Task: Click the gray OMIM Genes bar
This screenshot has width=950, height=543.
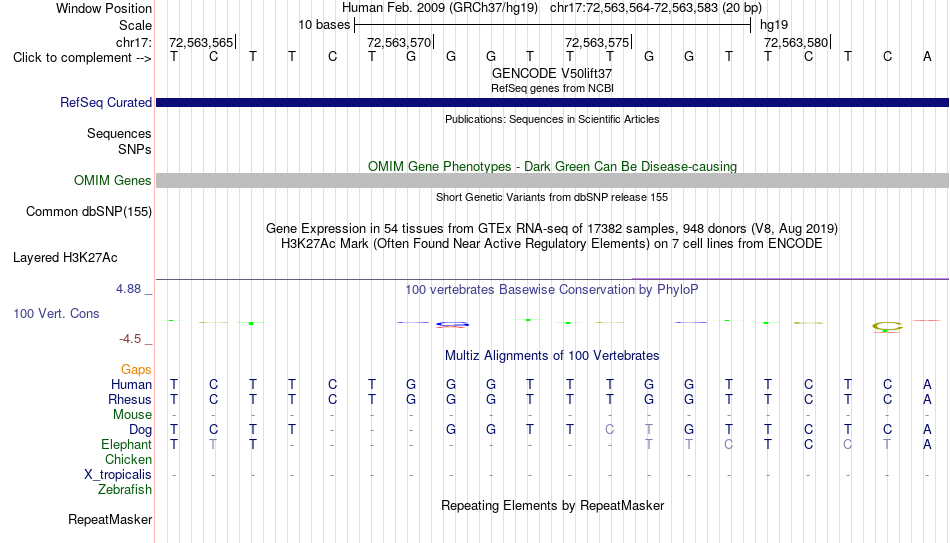Action: click(553, 180)
